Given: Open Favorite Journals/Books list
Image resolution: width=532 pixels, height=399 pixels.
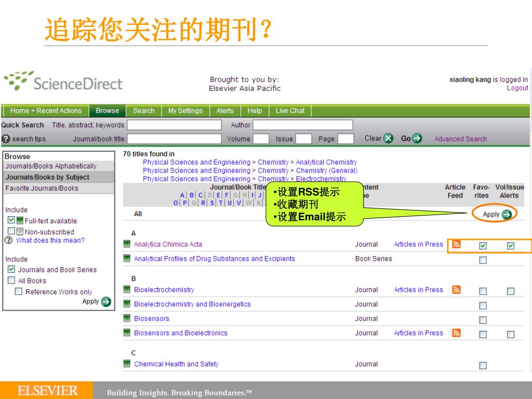Looking at the screenshot, I should point(42,188).
